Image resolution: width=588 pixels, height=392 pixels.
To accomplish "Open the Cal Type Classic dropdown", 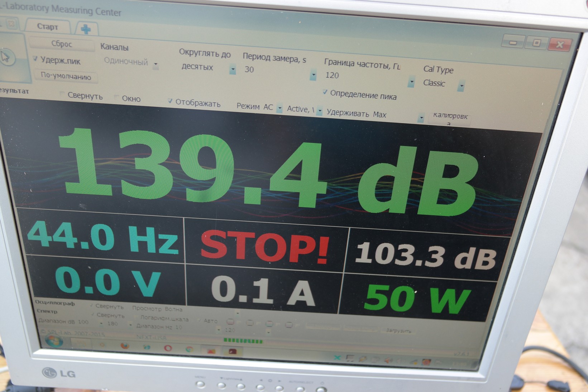I will point(461,86).
